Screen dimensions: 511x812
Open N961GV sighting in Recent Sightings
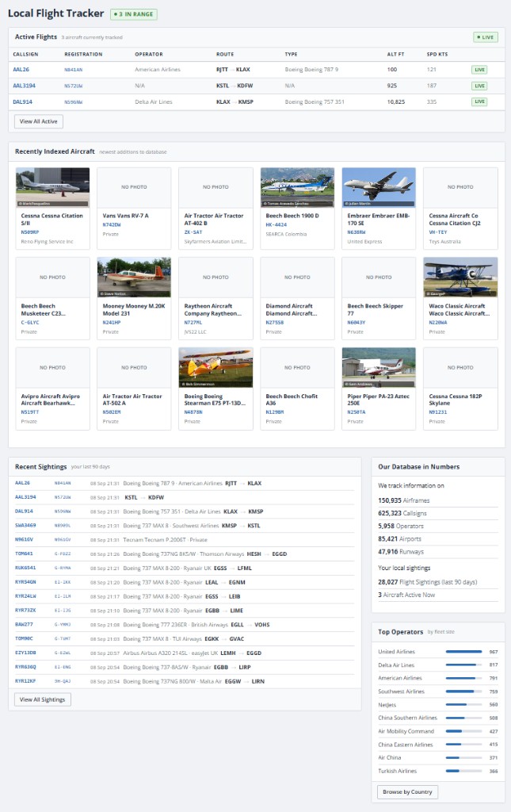(x=24, y=539)
